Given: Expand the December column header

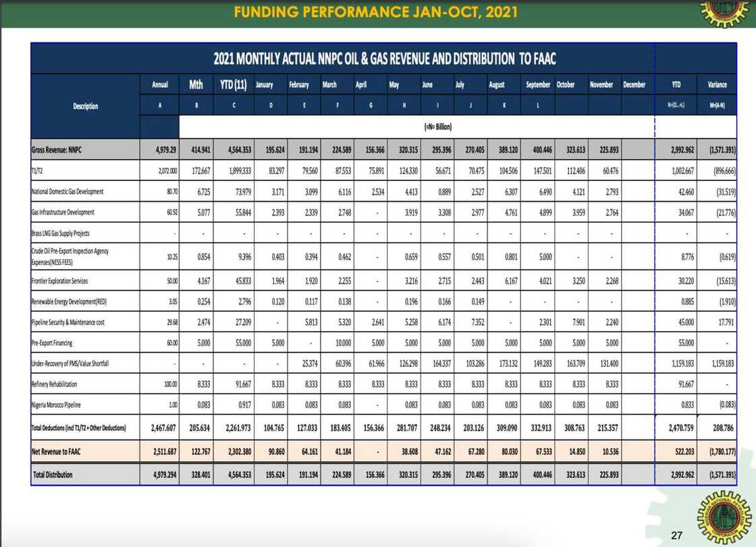Looking at the screenshot, I should [634, 84].
